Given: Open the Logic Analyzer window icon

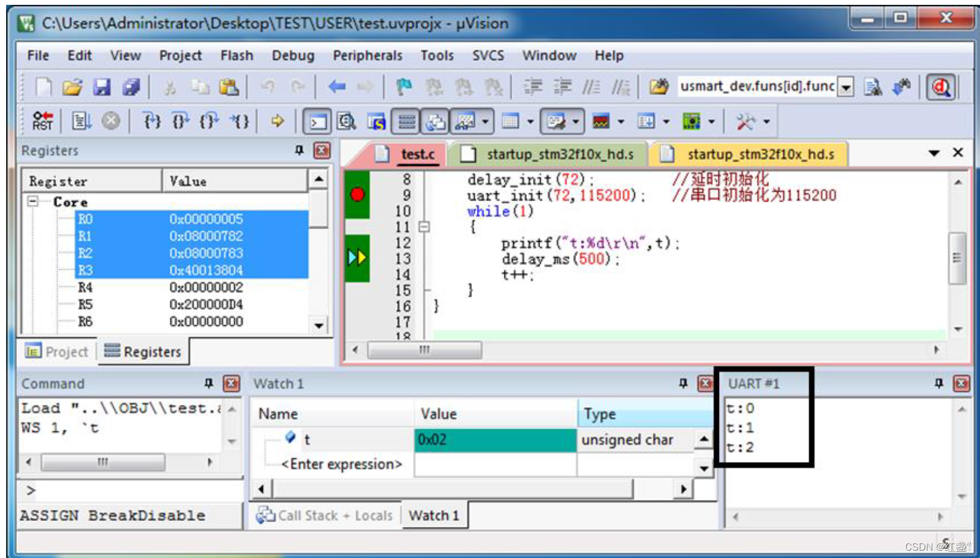Looking at the screenshot, I should [x=602, y=122].
